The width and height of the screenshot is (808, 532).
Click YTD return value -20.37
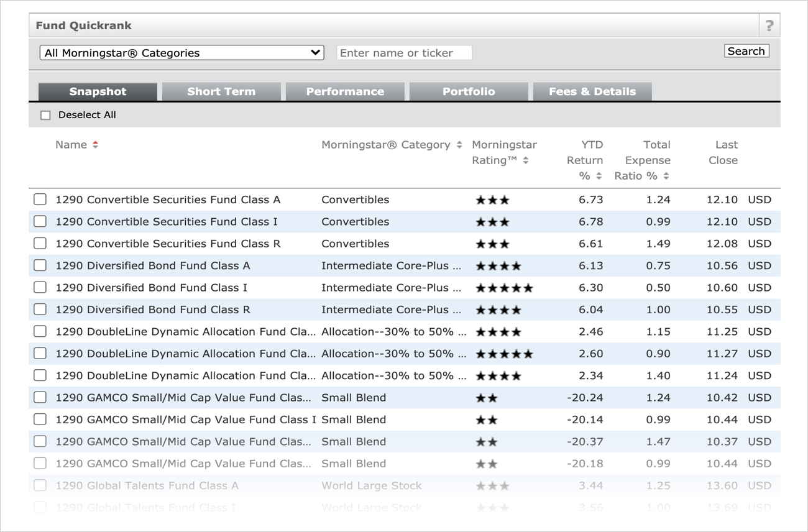click(x=585, y=442)
